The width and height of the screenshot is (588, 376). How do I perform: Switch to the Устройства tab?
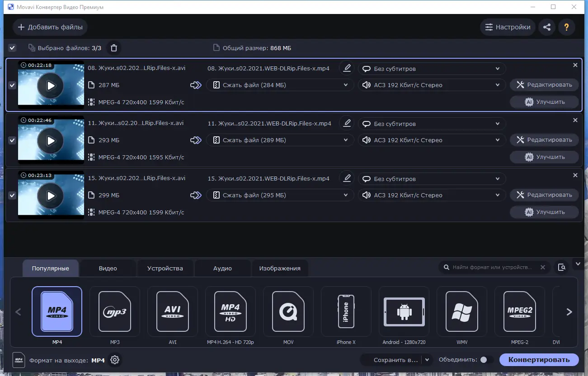point(165,268)
